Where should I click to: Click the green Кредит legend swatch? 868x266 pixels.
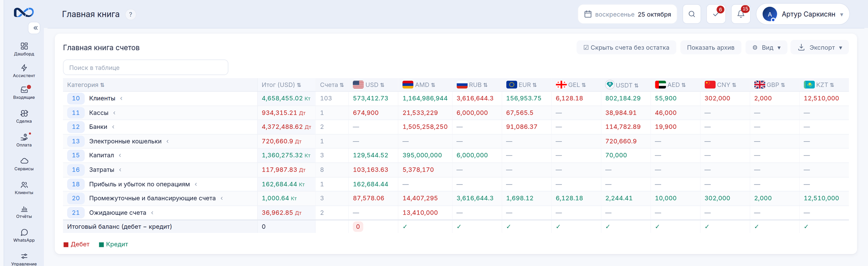coord(101,245)
